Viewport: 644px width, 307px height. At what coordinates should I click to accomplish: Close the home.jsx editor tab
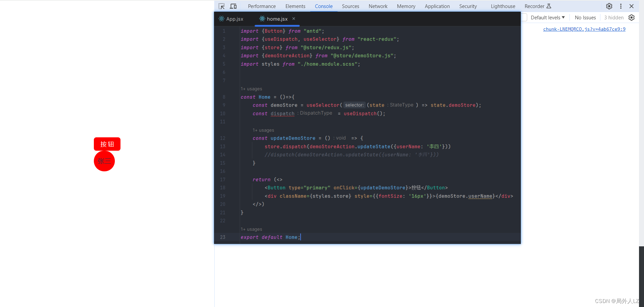[294, 19]
